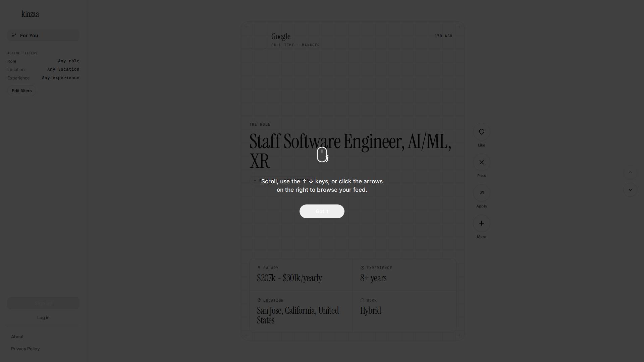Click the dollar icon next to SALARY
Image resolution: width=644 pixels, height=362 pixels.
coord(259,268)
